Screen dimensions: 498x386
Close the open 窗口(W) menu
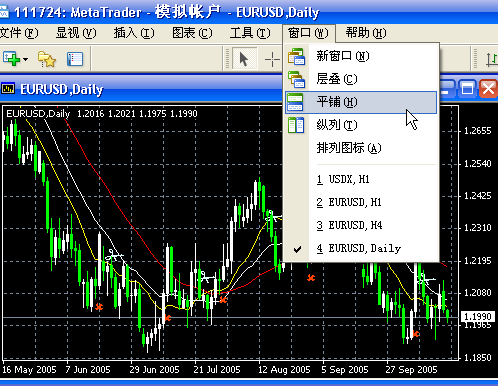pyautogui.click(x=308, y=33)
